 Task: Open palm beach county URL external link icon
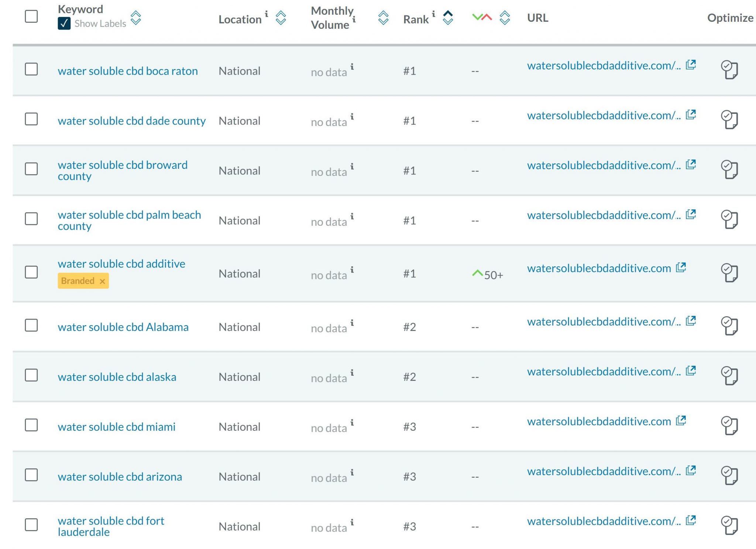691,215
